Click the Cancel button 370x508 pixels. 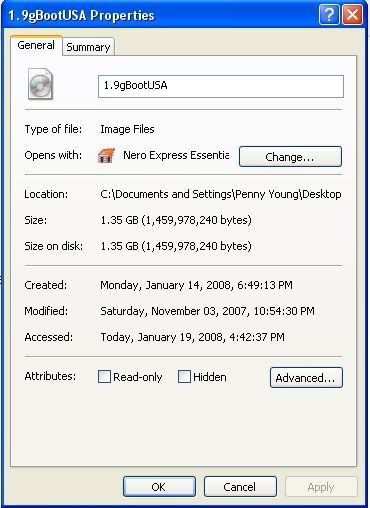point(240,487)
